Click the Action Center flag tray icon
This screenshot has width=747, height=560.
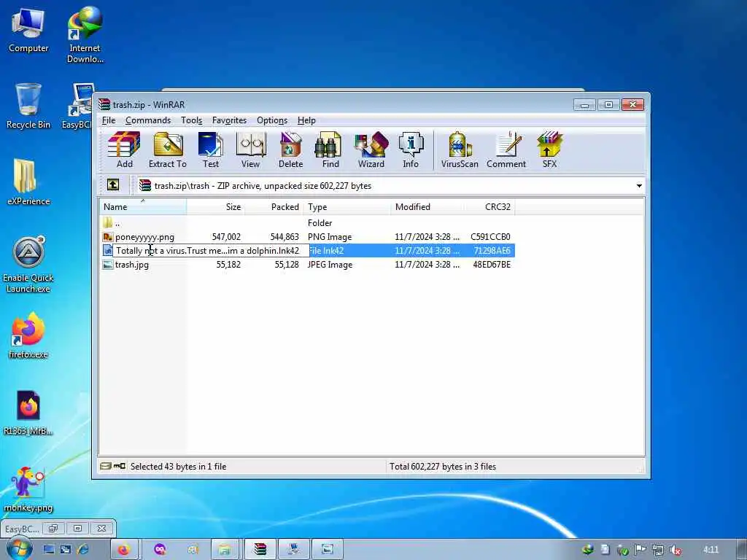tap(640, 550)
